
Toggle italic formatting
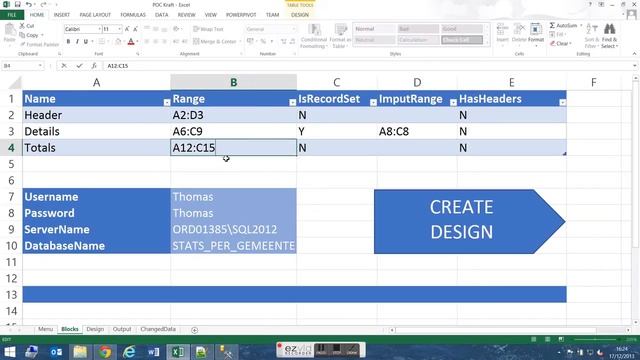point(77,41)
